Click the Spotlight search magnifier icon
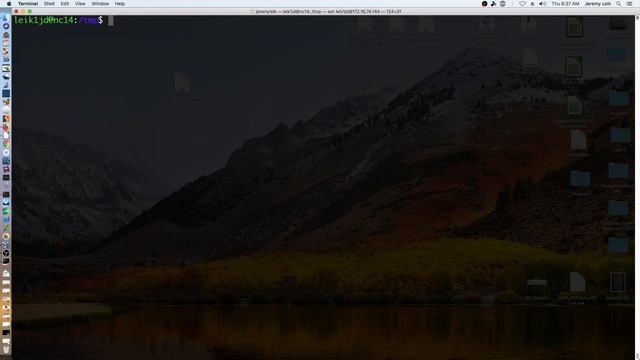 pos(618,4)
